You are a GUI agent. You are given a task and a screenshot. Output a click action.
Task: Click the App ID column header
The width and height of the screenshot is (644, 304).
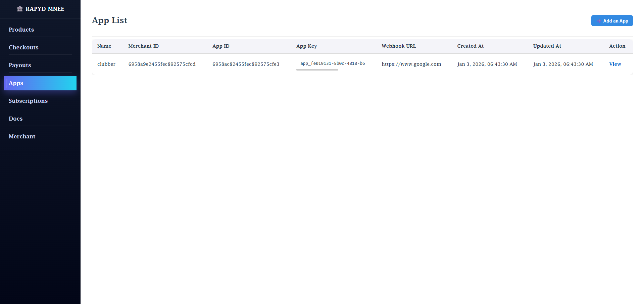(221, 46)
